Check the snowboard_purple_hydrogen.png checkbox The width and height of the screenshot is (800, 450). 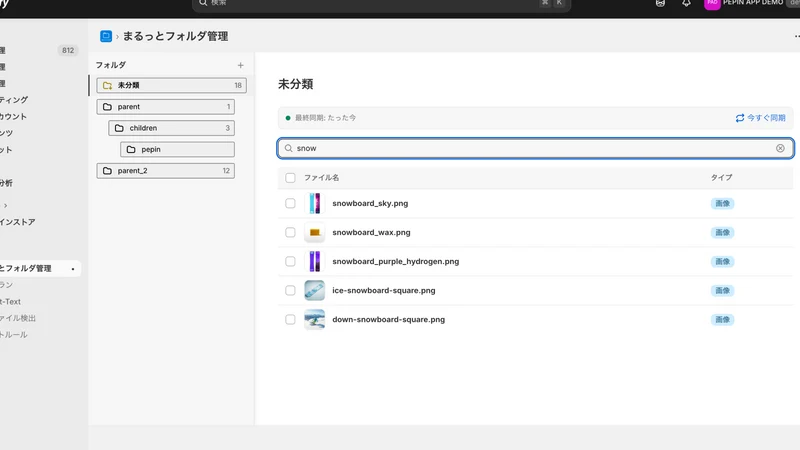click(x=290, y=261)
